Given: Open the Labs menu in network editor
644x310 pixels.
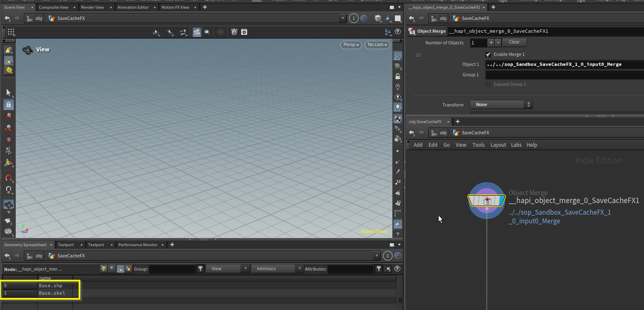Looking at the screenshot, I should [x=516, y=145].
